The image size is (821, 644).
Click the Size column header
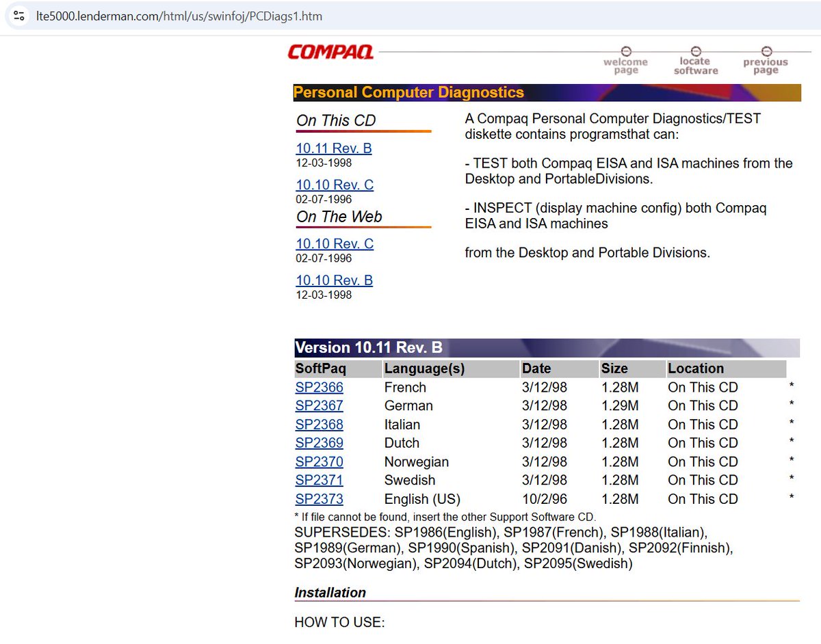coord(633,368)
